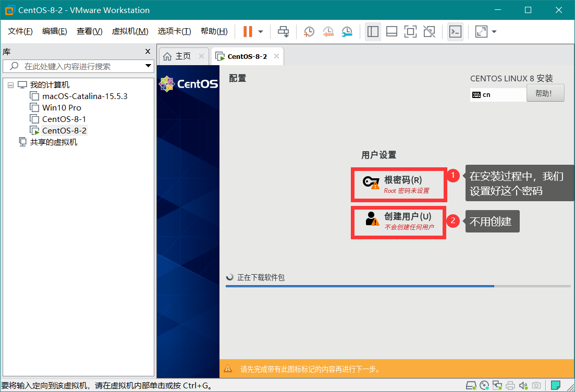Open the 根密码(R) root password setting
The height and width of the screenshot is (392, 575).
[x=399, y=185]
